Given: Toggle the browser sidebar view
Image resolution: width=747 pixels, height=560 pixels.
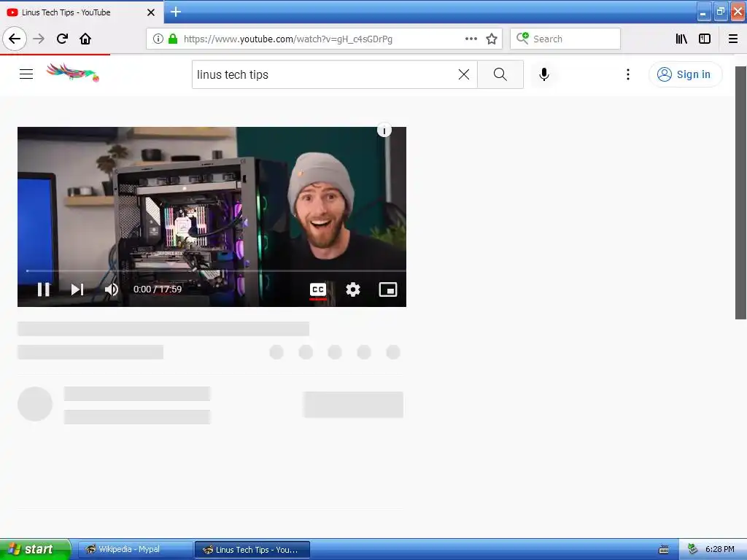Looking at the screenshot, I should coord(705,39).
